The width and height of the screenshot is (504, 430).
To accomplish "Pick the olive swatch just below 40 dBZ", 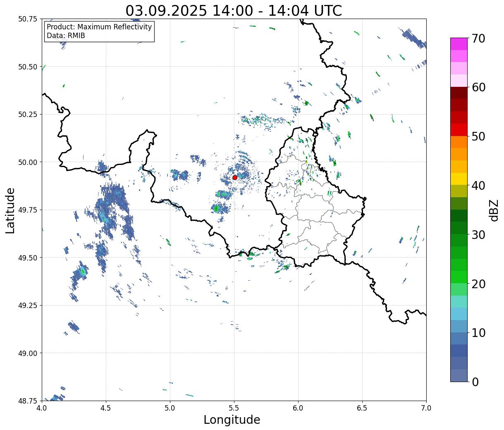I will pyautogui.click(x=459, y=191).
